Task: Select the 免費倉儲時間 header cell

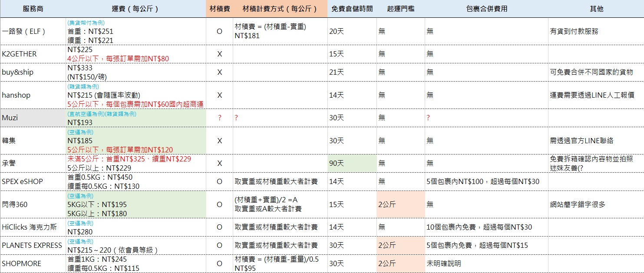Action: click(352, 9)
